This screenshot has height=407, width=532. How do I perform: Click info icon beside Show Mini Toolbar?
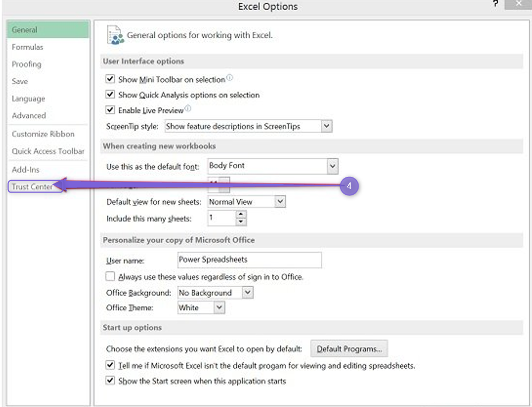point(230,78)
